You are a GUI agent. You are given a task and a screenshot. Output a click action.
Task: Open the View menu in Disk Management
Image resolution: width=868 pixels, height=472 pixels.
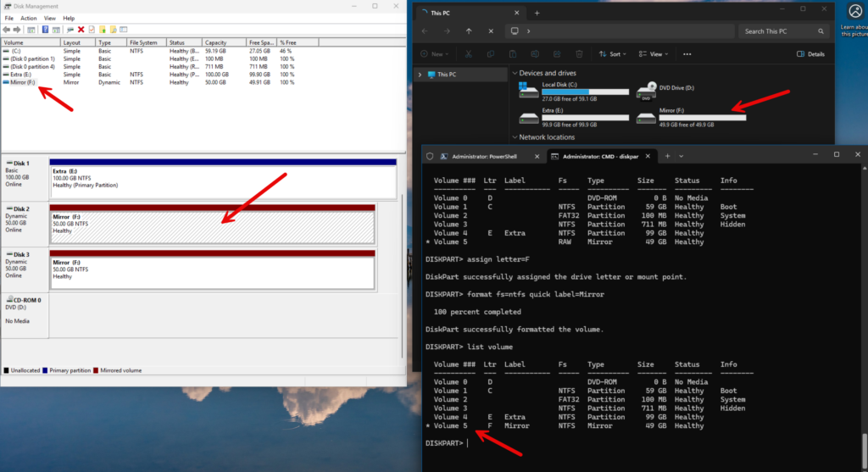click(x=50, y=19)
